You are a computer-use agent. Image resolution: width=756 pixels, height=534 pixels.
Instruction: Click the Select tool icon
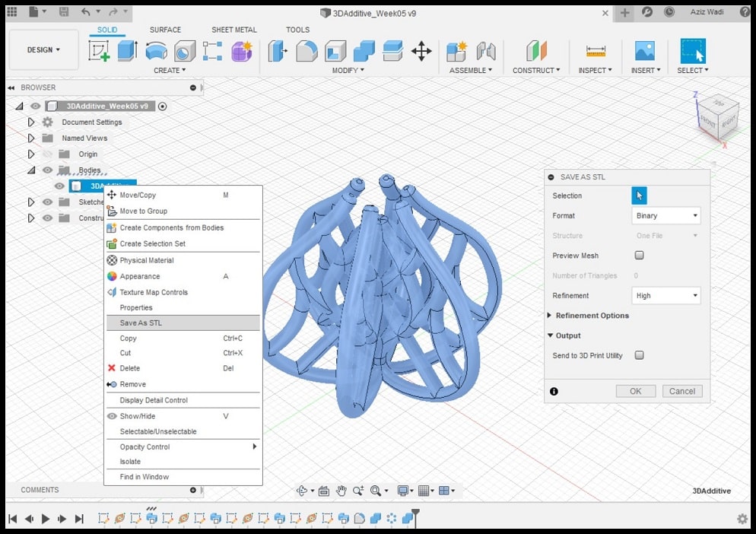click(x=693, y=51)
